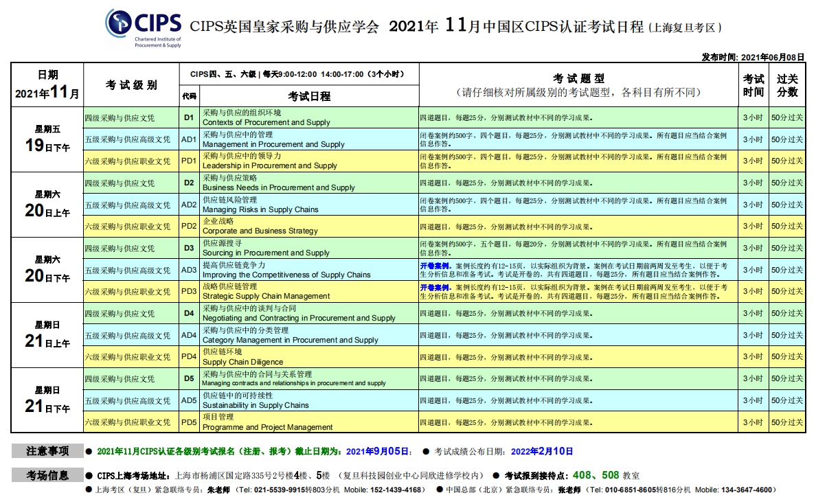The width and height of the screenshot is (816, 504).
Task: Select the 'D2' exam code cell
Action: [189, 183]
